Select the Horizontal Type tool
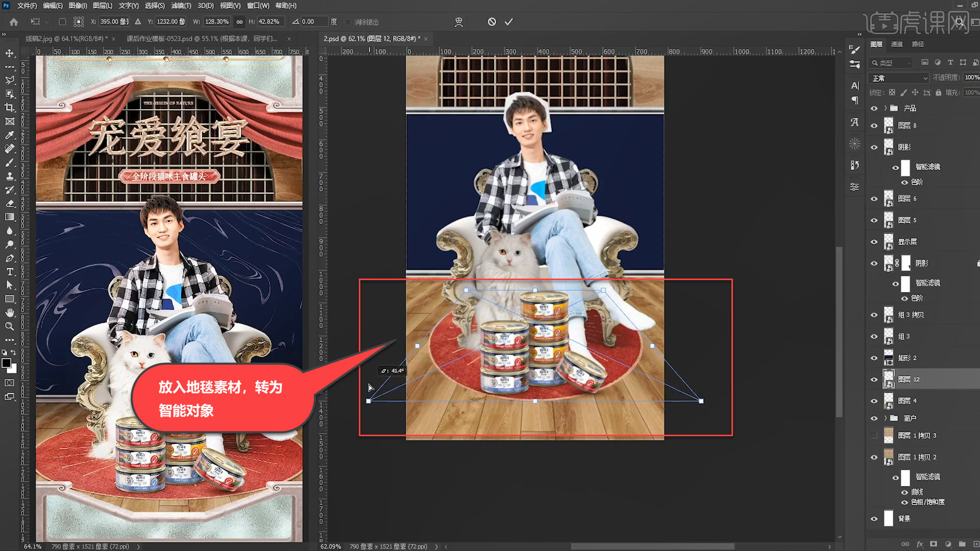Viewport: 980px width, 551px height. coord(9,272)
